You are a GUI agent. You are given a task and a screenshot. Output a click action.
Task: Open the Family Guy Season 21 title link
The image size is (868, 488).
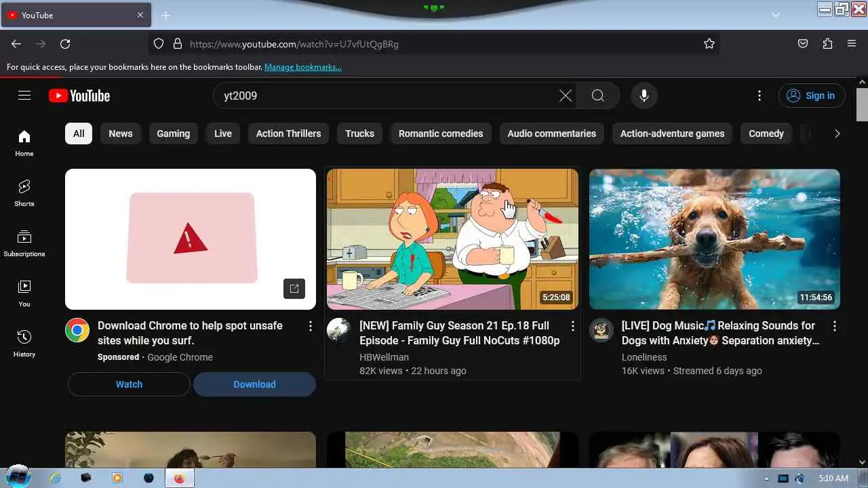(x=460, y=333)
